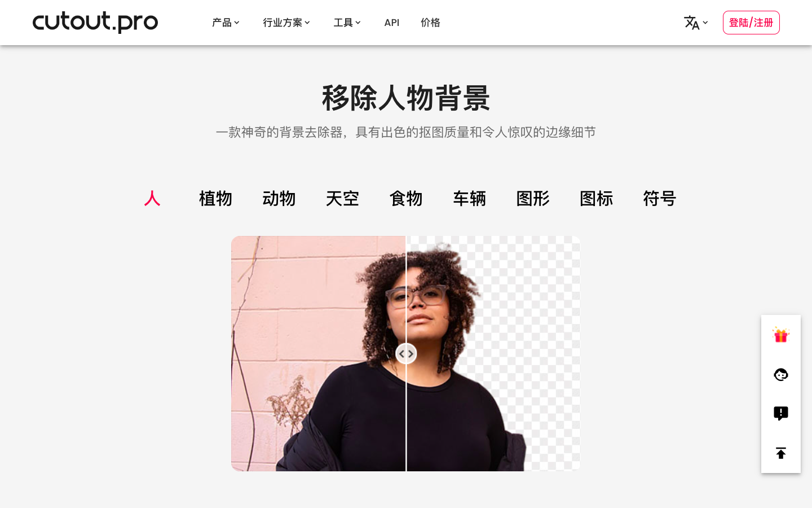Click the feedback exclamation bubble icon
This screenshot has height=508, width=812.
pos(781,413)
